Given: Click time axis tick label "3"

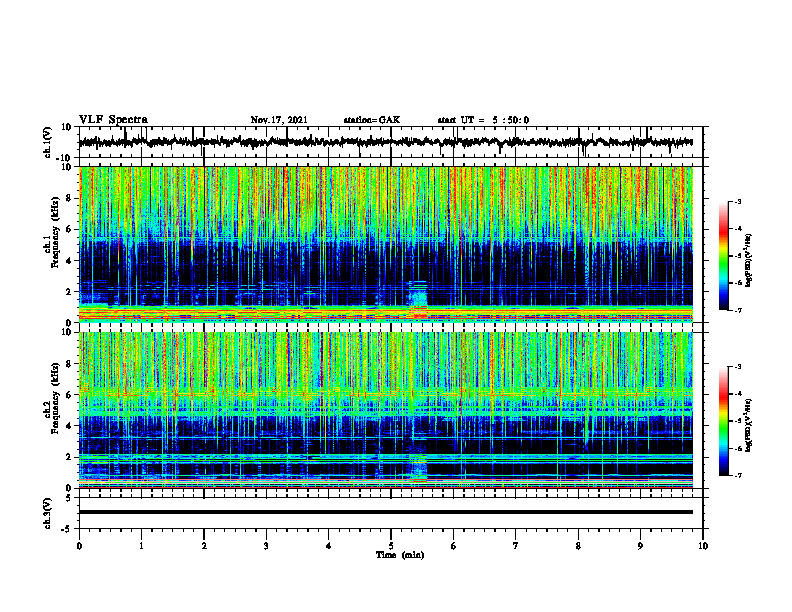Looking at the screenshot, I should pos(266,546).
